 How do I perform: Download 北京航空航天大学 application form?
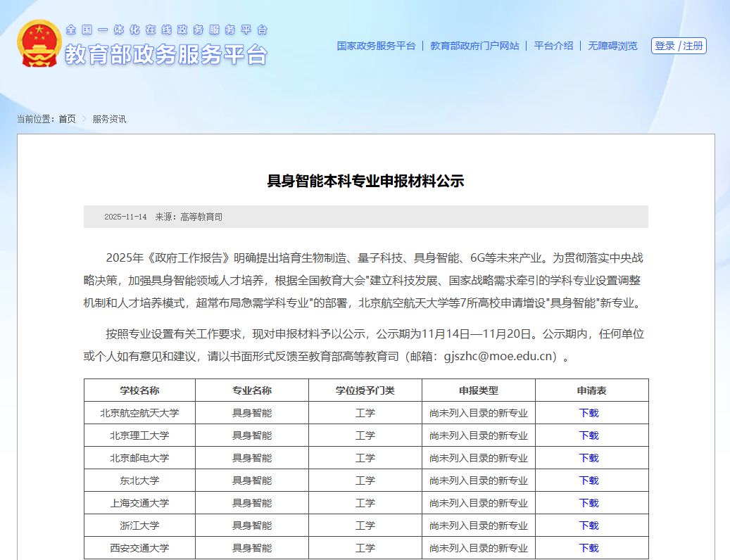click(589, 413)
